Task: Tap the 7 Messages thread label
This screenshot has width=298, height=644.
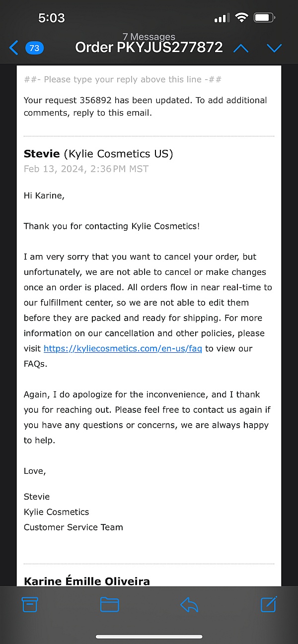Action: tap(149, 37)
